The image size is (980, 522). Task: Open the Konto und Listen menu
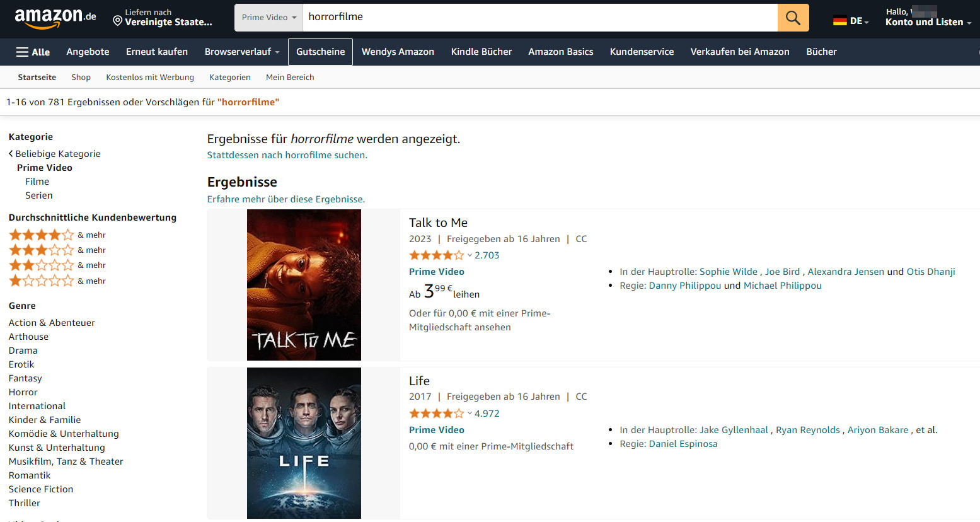pyautogui.click(x=928, y=18)
